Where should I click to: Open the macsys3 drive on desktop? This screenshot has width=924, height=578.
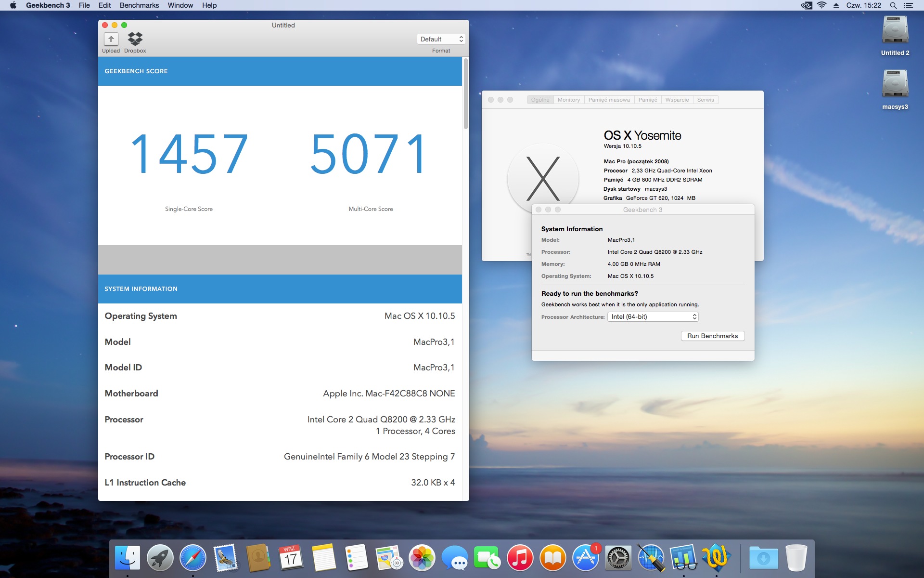tap(895, 84)
